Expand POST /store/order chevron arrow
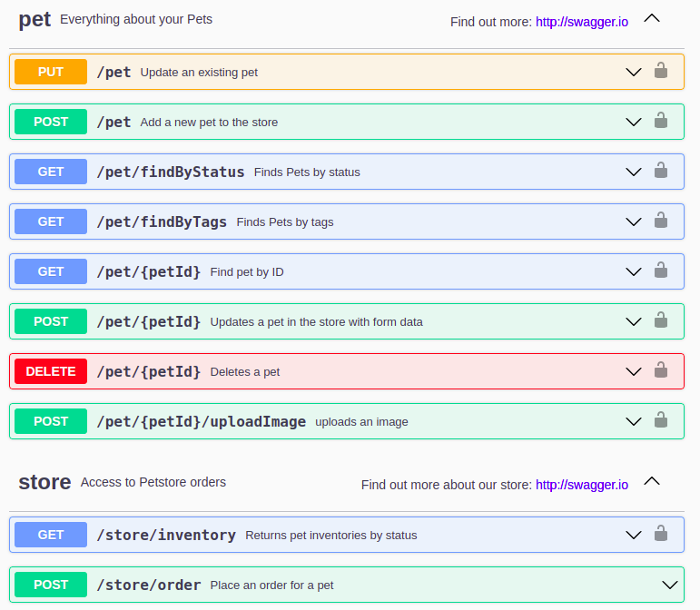The image size is (700, 610). (x=670, y=585)
